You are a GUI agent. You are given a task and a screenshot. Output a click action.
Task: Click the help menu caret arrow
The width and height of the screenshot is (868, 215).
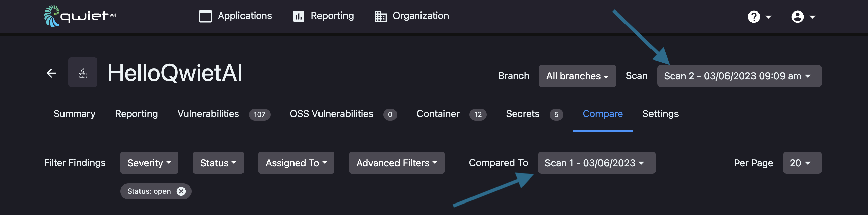click(x=768, y=17)
